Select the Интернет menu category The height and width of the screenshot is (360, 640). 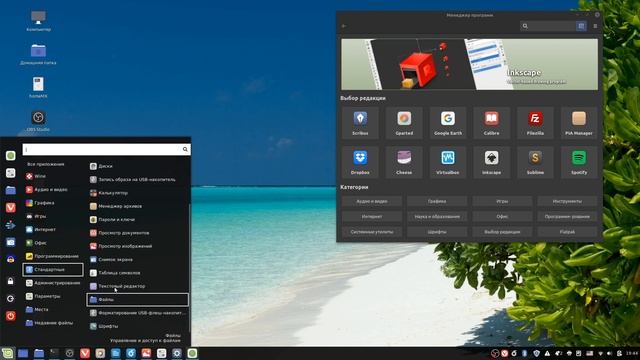point(53,229)
